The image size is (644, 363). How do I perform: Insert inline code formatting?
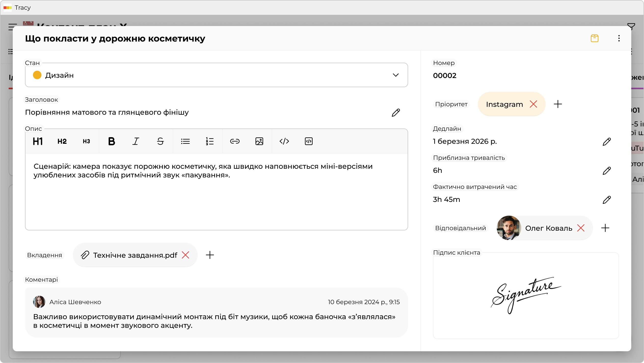(284, 141)
